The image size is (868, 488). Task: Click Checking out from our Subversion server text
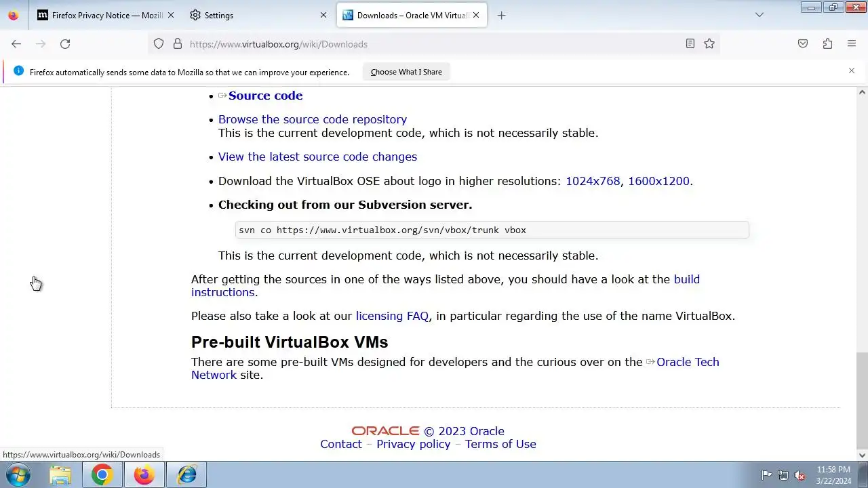coord(345,205)
